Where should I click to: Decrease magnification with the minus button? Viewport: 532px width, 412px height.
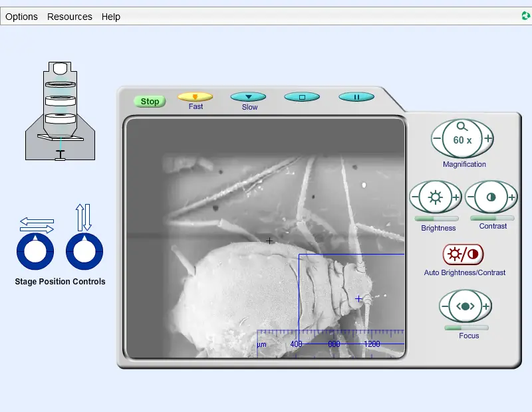(437, 138)
